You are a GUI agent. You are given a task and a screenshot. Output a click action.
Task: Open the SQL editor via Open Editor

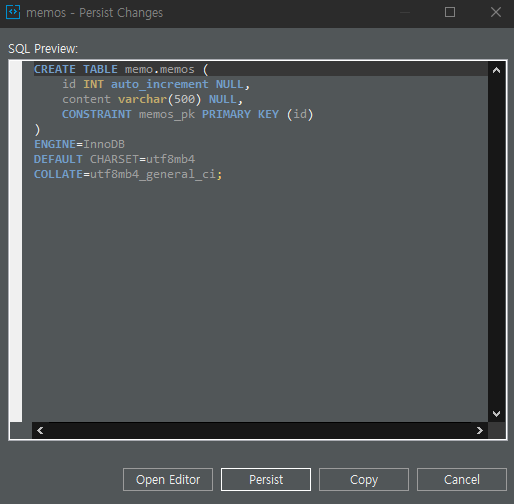(168, 479)
